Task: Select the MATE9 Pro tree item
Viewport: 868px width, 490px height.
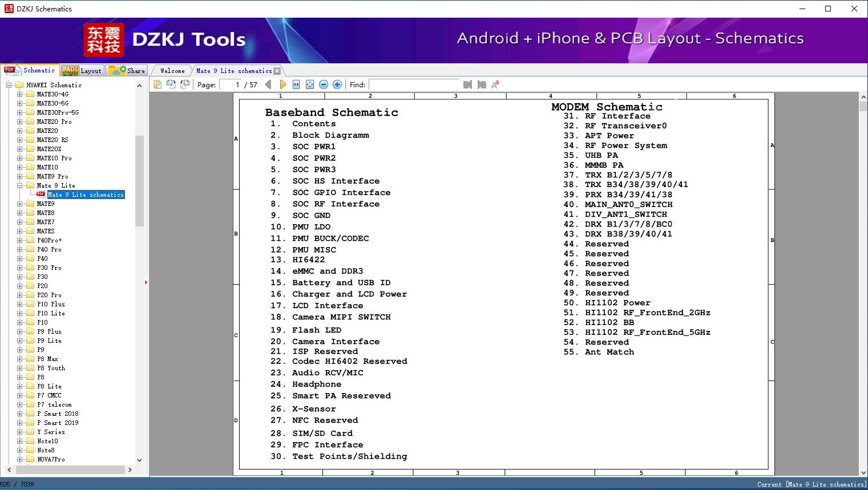Action: click(53, 176)
